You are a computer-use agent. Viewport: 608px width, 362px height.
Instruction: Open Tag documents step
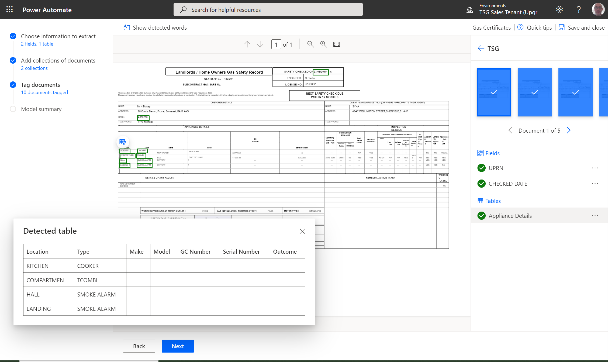(40, 85)
